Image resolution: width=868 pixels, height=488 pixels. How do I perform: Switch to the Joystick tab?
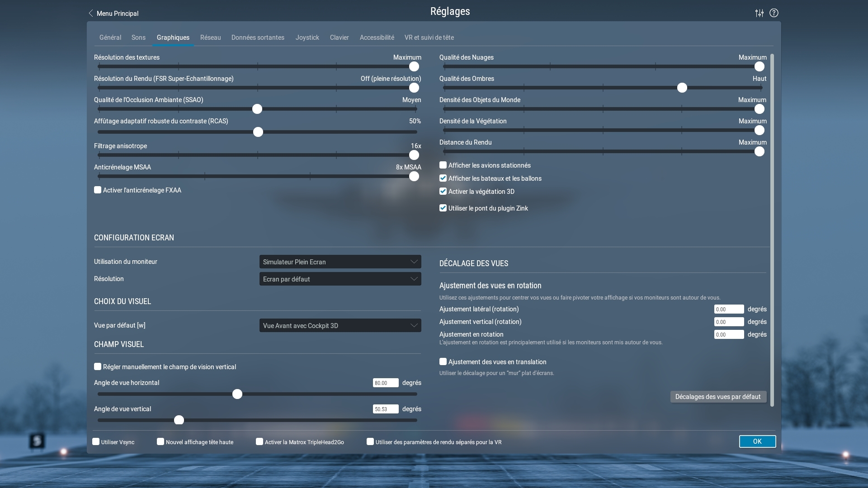(307, 38)
